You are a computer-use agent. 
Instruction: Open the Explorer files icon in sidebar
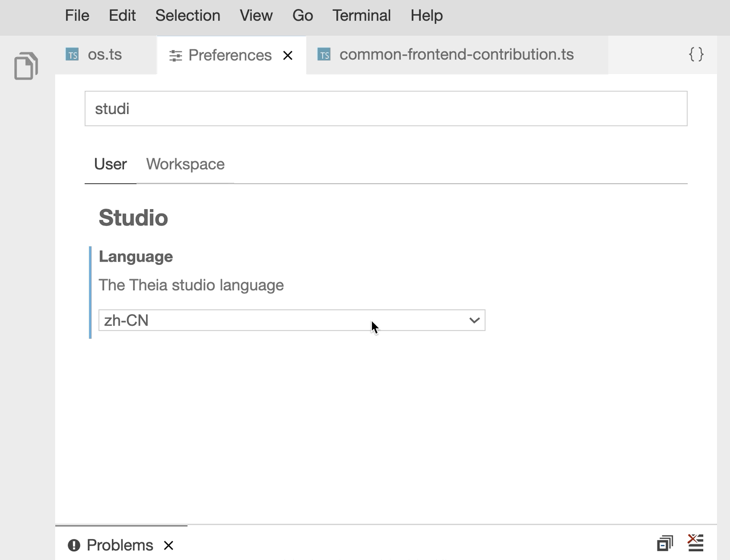point(26,66)
